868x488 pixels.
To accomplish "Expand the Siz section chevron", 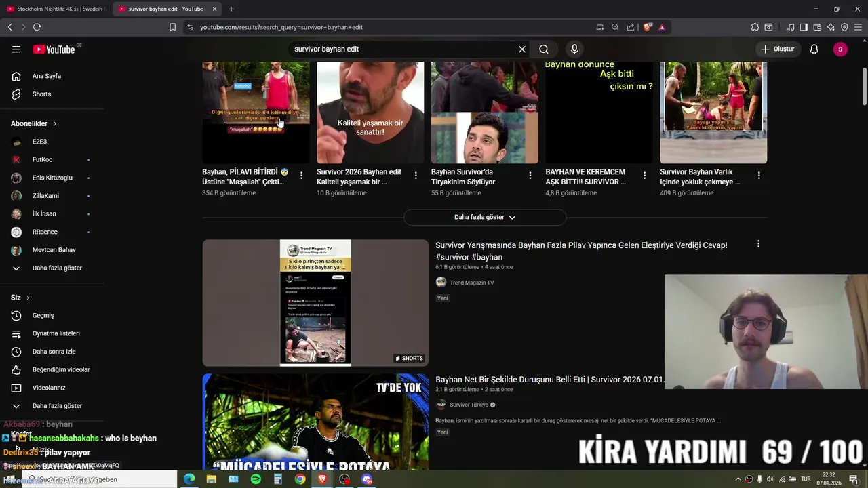I will tap(28, 298).
